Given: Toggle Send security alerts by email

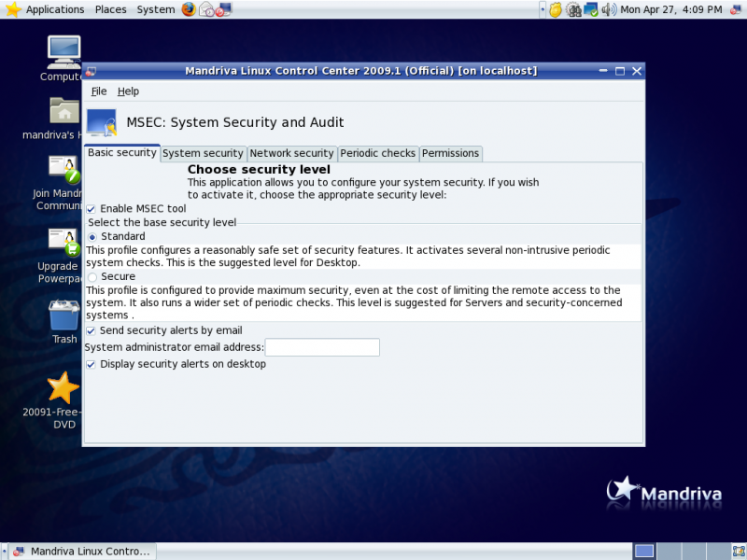Looking at the screenshot, I should (91, 331).
